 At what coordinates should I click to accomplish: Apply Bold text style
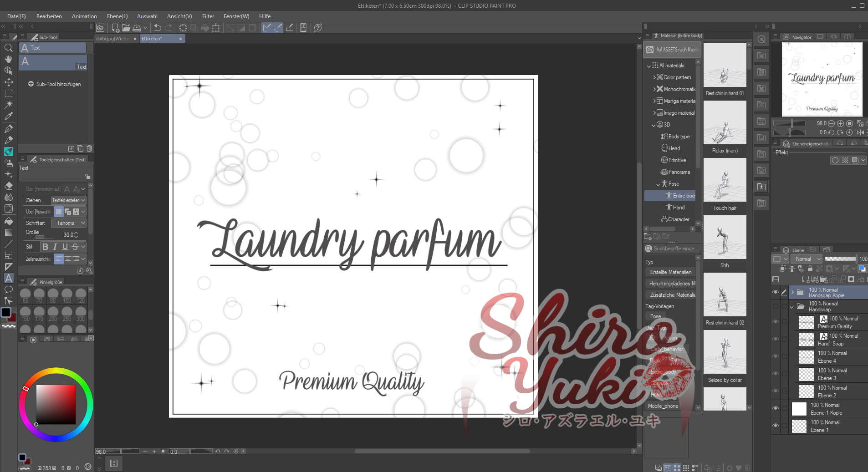(45, 247)
